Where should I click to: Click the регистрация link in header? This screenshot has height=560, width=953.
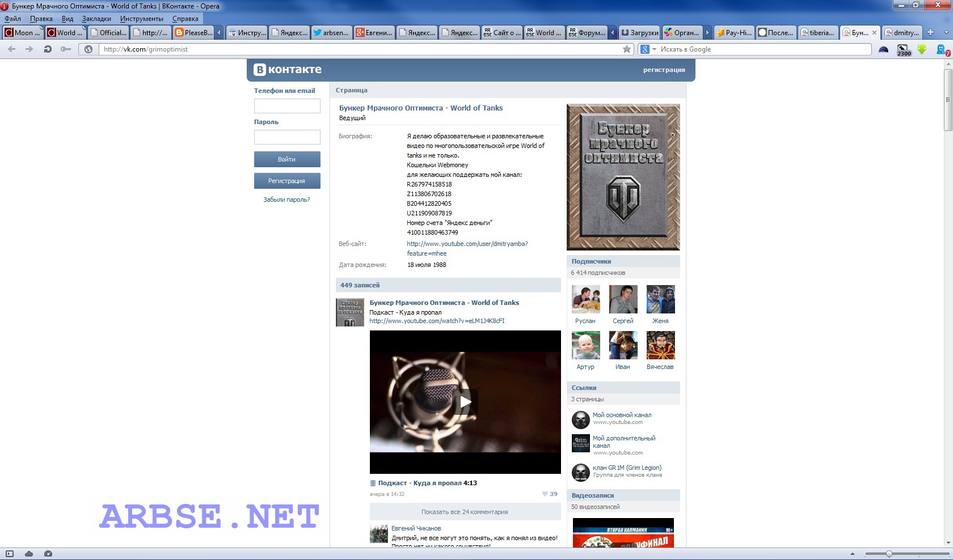coord(664,70)
